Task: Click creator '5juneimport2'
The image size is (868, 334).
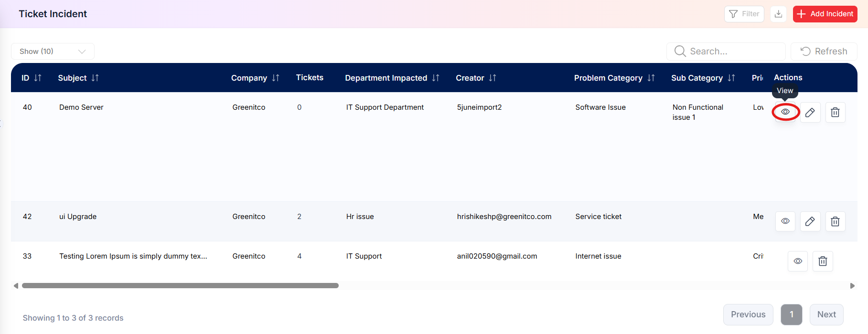Action: click(479, 107)
